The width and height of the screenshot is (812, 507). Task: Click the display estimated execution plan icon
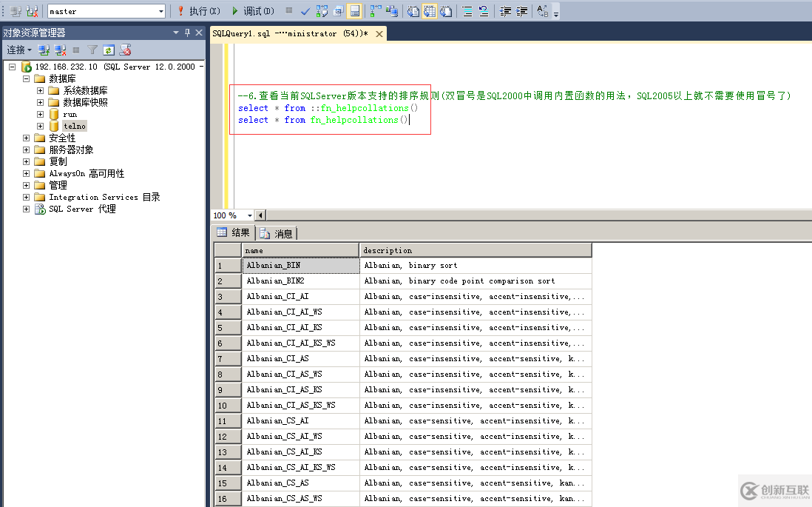(322, 11)
